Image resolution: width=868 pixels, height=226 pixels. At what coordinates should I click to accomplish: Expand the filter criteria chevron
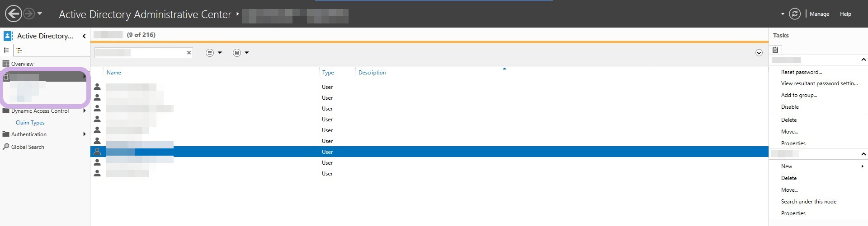pyautogui.click(x=759, y=53)
